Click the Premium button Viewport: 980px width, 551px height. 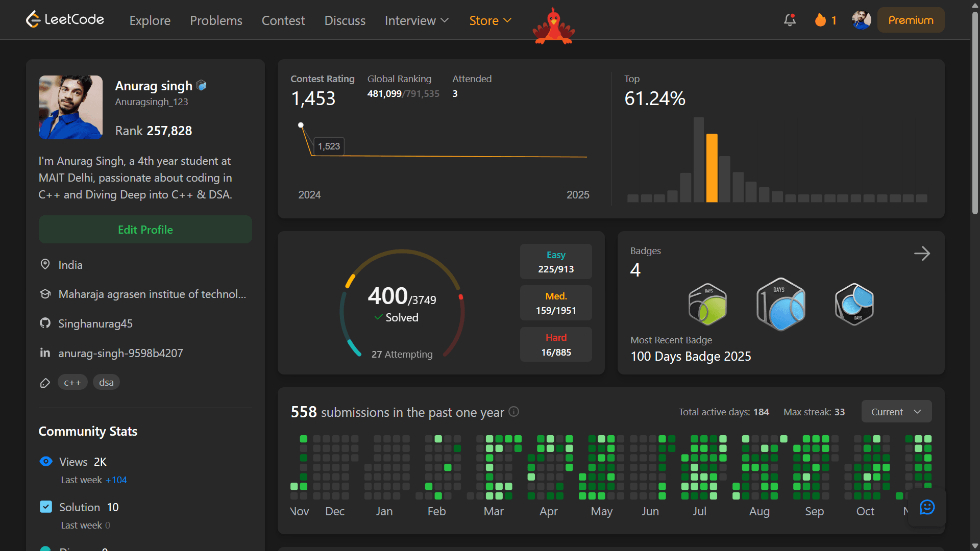pos(911,20)
